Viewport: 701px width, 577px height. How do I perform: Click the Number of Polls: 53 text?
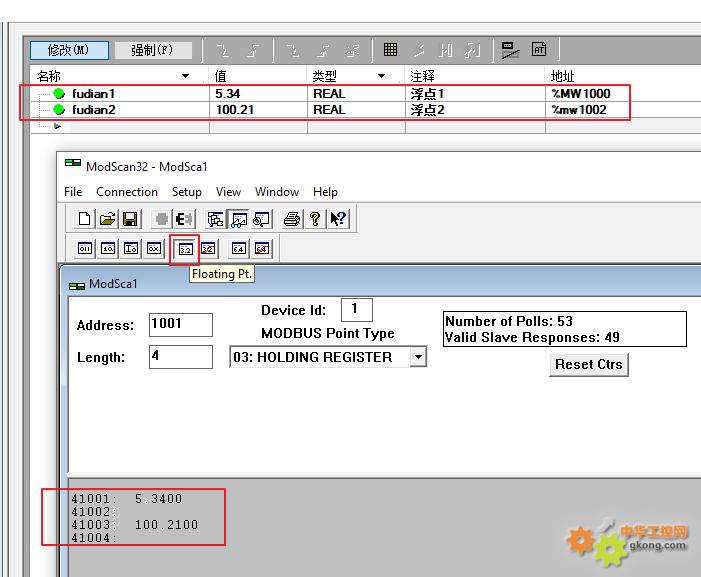(509, 321)
